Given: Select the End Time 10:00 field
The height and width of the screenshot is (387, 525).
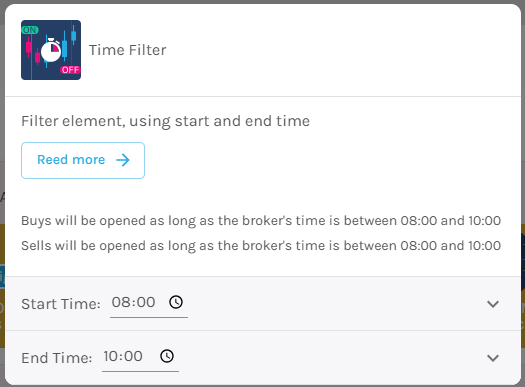Looking at the screenshot, I should pos(140,358).
